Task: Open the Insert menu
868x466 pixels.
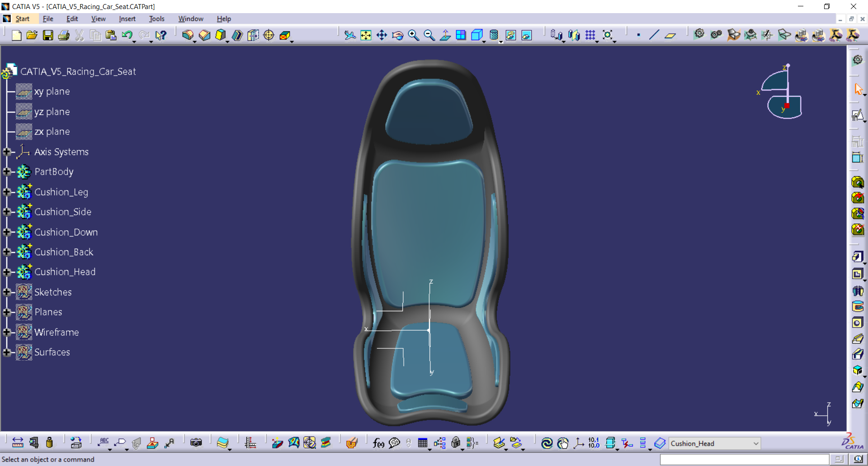Action: click(127, 19)
